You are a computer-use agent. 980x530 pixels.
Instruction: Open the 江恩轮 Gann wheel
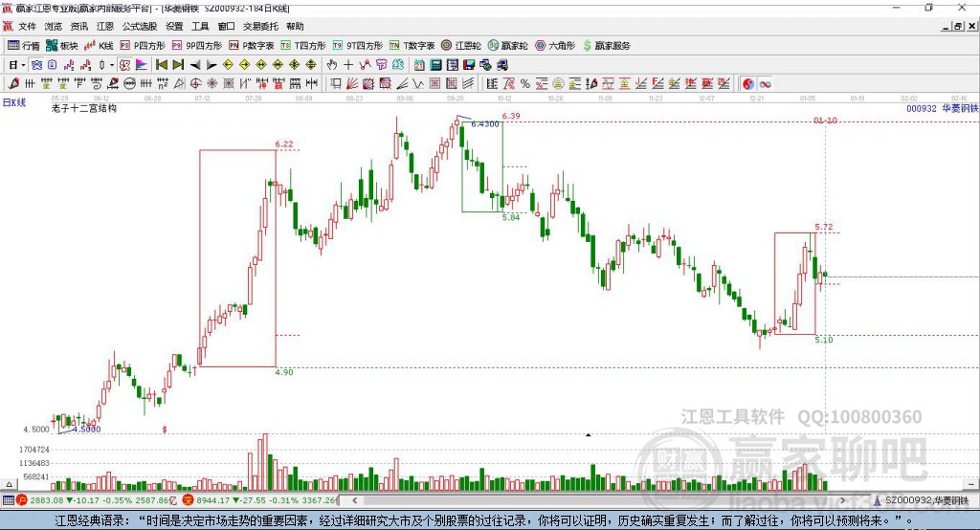tap(461, 46)
